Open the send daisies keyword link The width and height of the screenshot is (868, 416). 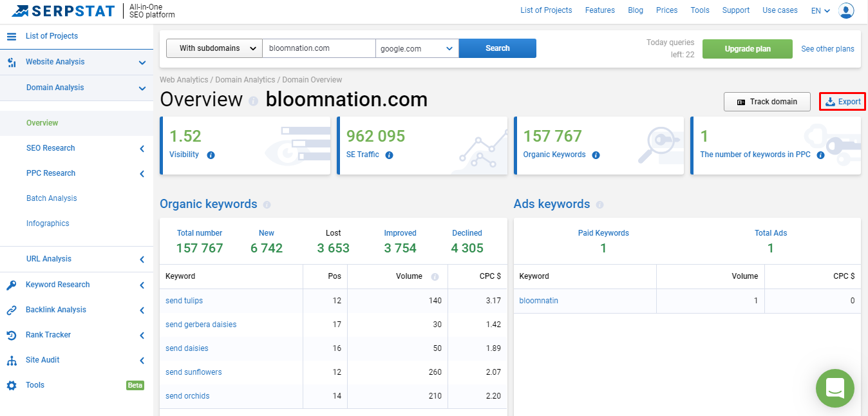tap(187, 348)
